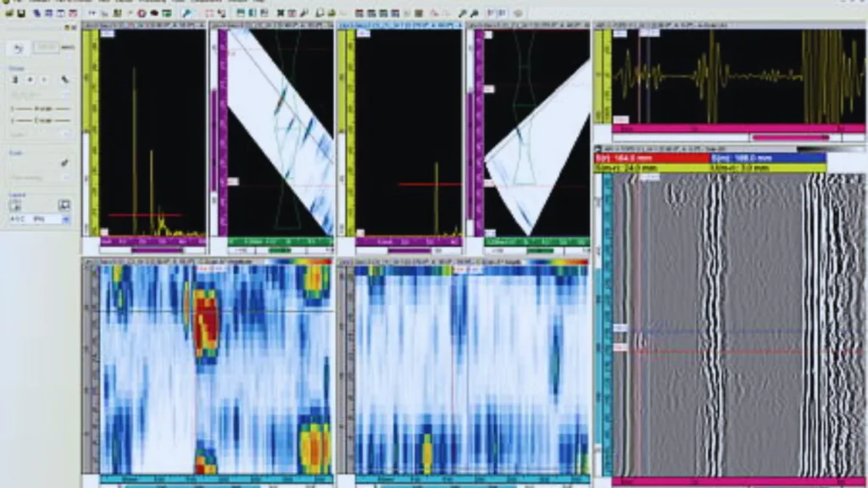Click the second horizontal slider in left panel

coord(41,120)
